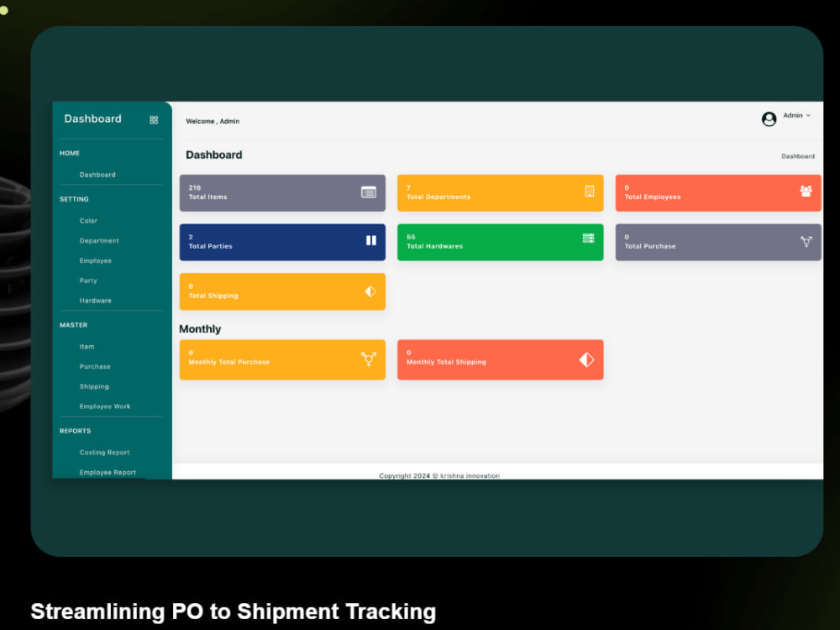Screen dimensions: 840x630
Task: Click the Total Hardwares server icon
Action: 588,239
